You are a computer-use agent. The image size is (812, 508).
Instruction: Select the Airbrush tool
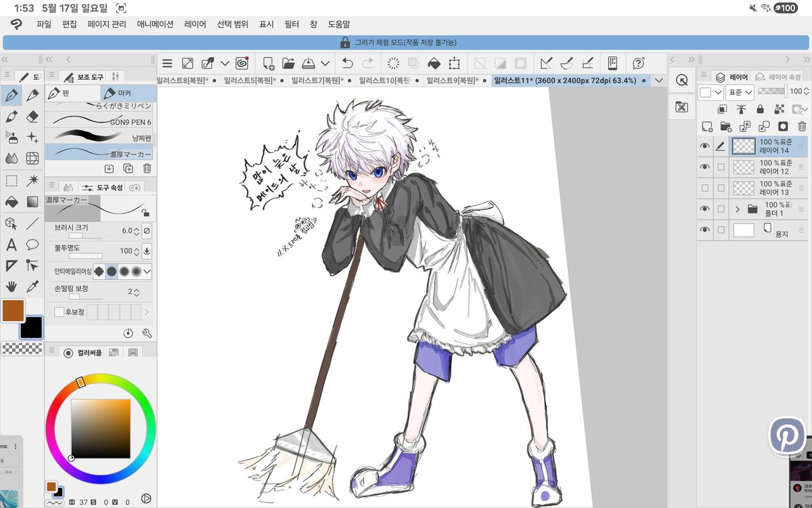(x=12, y=137)
